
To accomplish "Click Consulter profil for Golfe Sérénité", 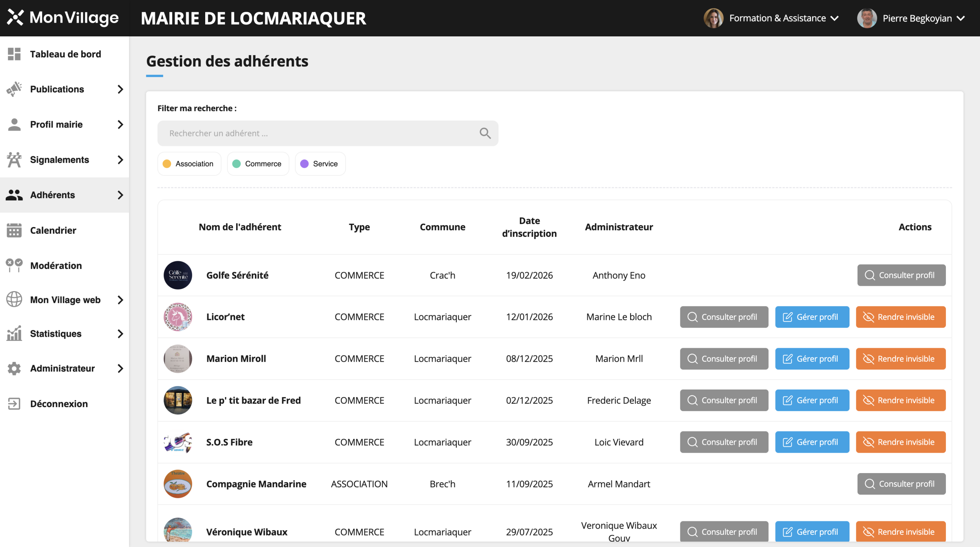I will [901, 275].
